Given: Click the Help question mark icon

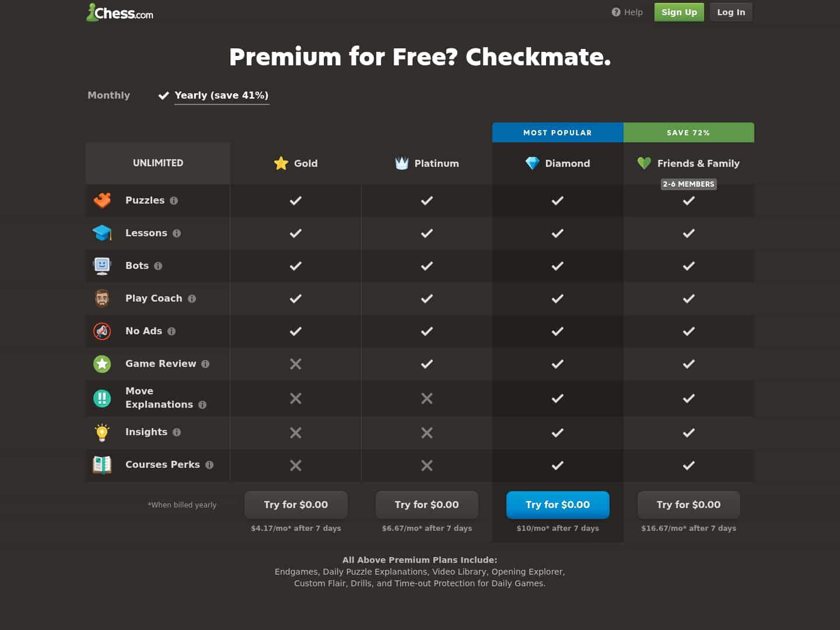Looking at the screenshot, I should click(616, 12).
